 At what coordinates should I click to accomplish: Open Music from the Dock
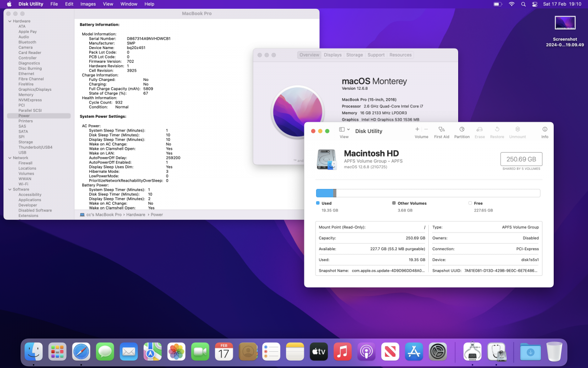tap(343, 351)
